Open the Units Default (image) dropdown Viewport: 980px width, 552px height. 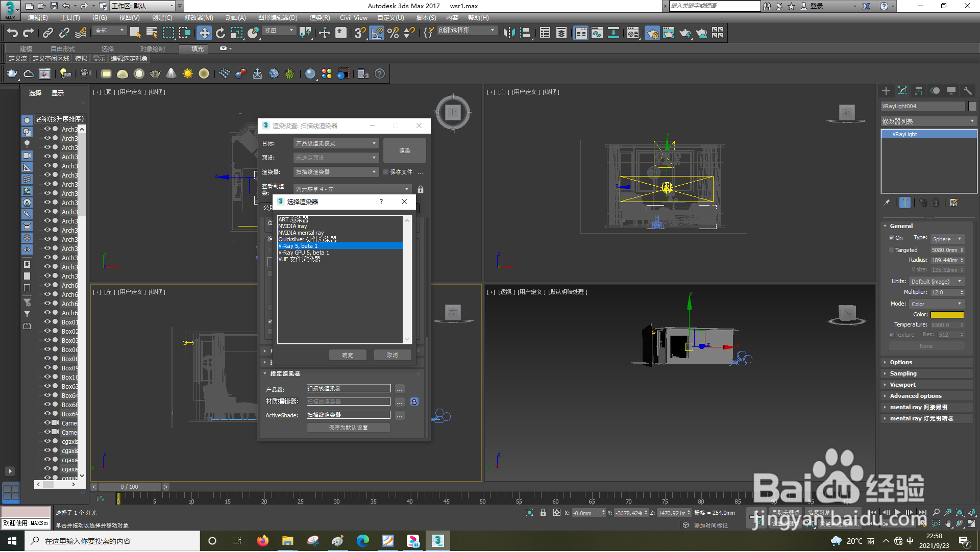[x=936, y=282]
